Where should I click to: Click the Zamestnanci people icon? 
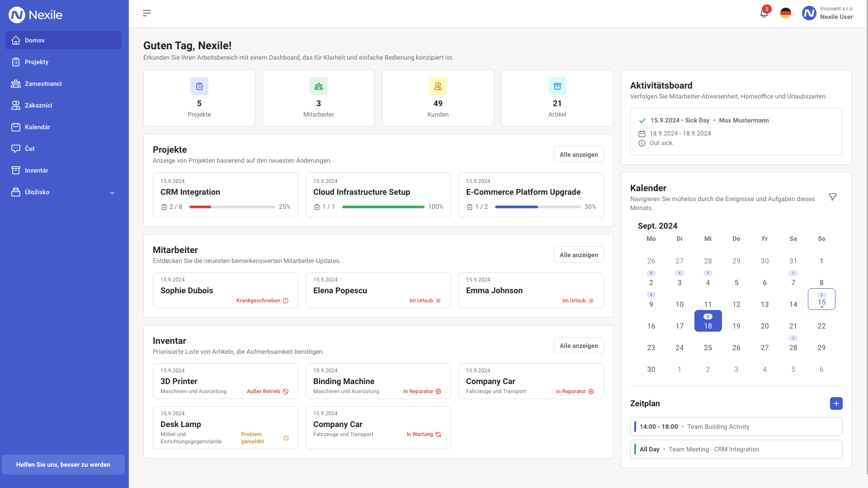tap(16, 84)
